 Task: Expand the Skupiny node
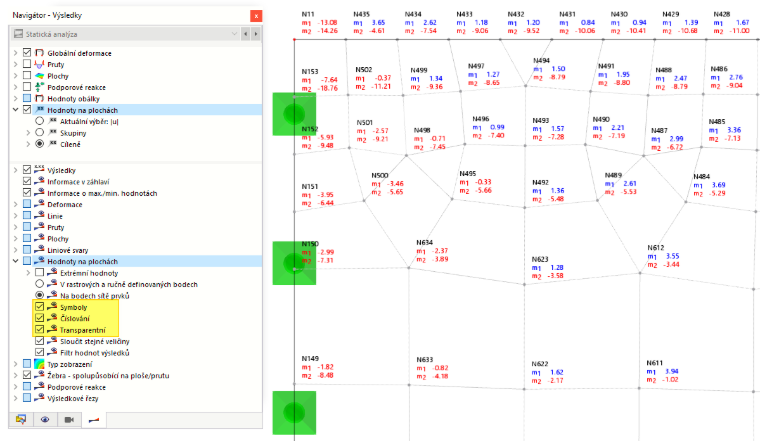click(28, 133)
